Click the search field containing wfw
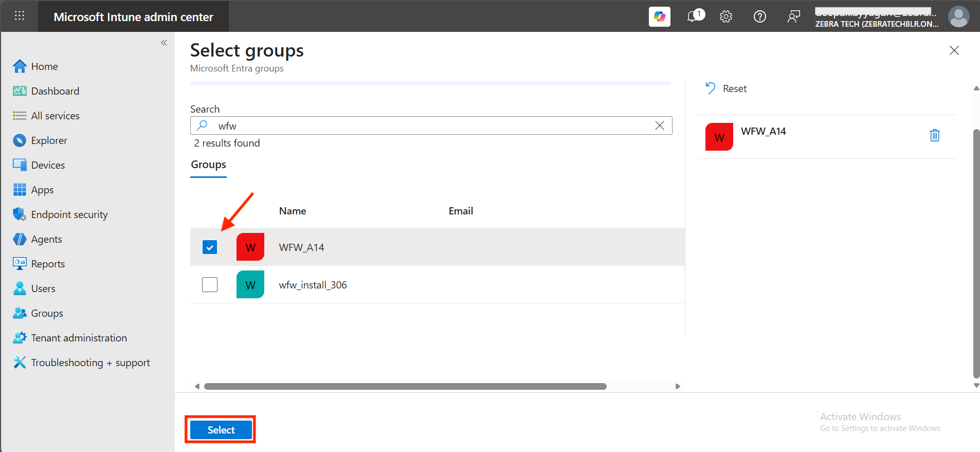Viewport: 980px width, 452px height. coord(431,125)
